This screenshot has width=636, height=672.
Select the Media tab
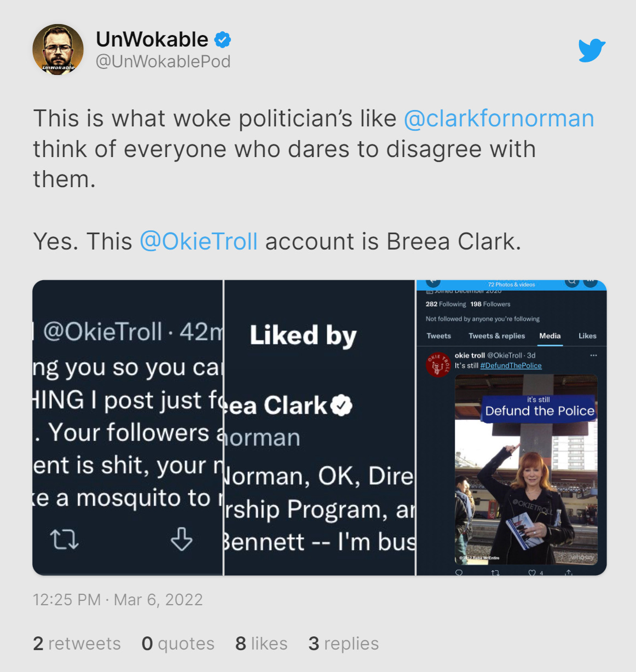[x=550, y=336]
